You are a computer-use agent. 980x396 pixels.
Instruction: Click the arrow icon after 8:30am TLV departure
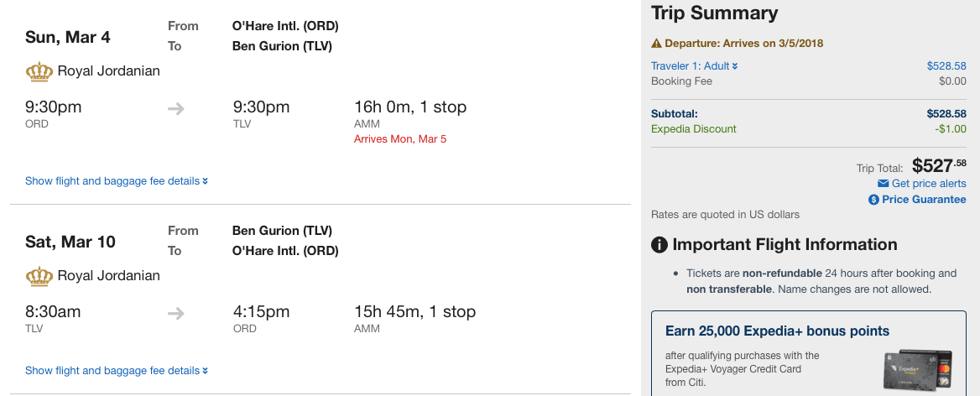coord(175,313)
